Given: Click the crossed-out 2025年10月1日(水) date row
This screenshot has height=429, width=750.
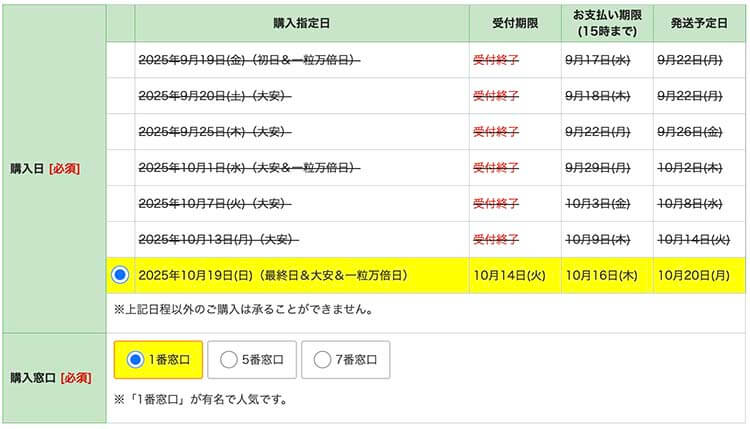Looking at the screenshot, I should pyautogui.click(x=249, y=167).
